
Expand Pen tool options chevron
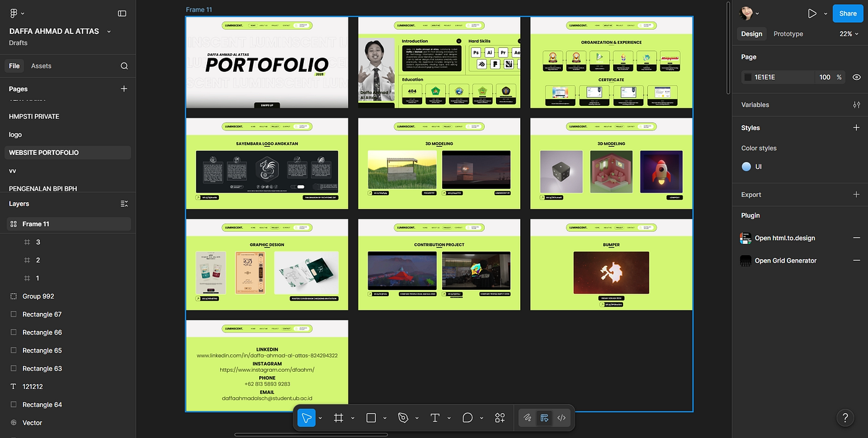tap(417, 418)
